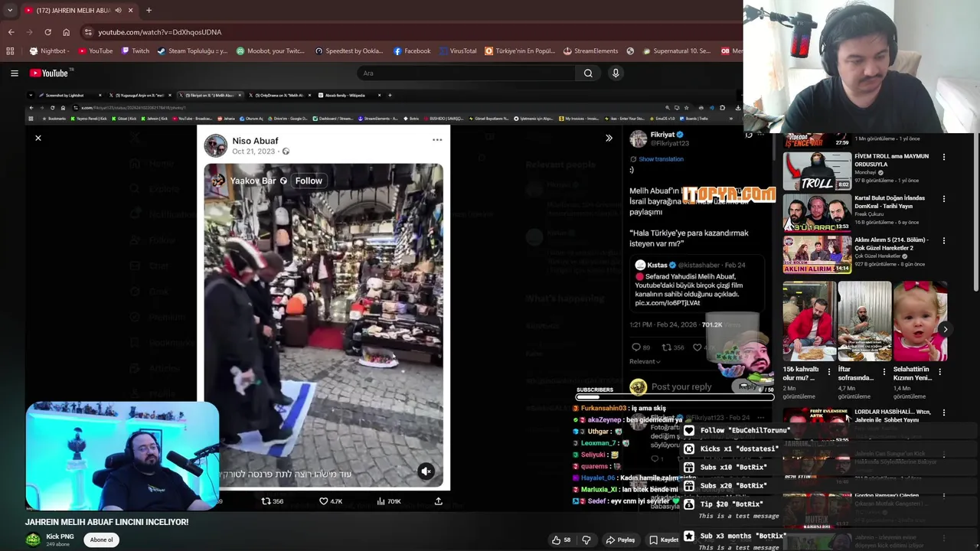
Task: Advance the Shorts shelf with right arrow
Action: (x=945, y=330)
